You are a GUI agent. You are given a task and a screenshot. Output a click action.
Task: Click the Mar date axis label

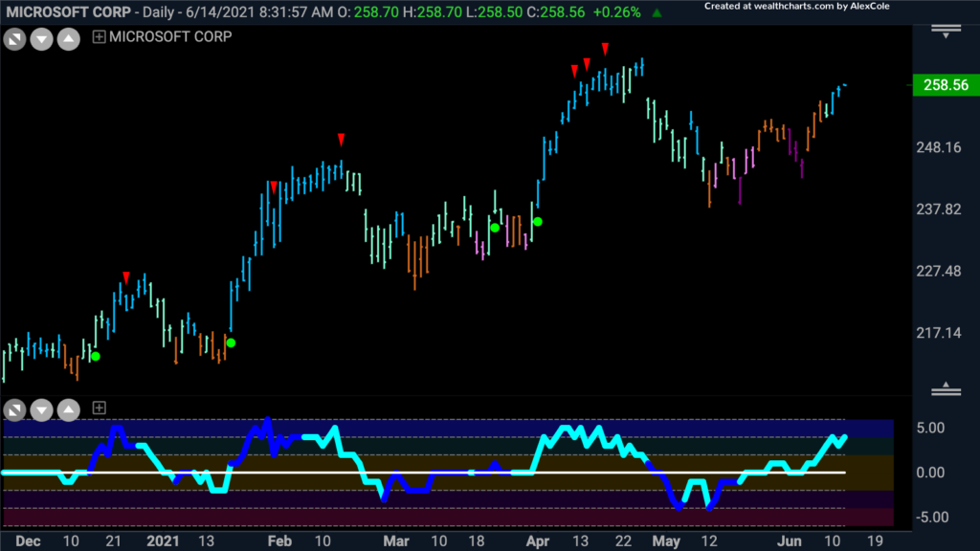(x=395, y=541)
